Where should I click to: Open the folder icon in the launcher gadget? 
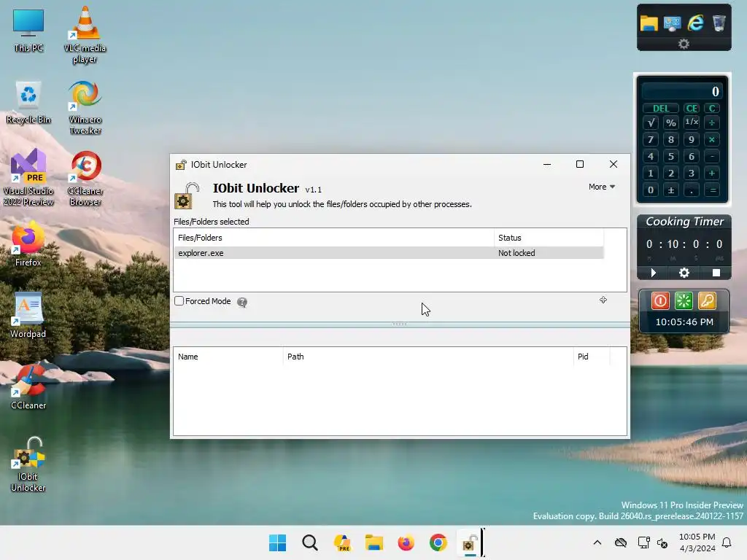[x=649, y=23]
